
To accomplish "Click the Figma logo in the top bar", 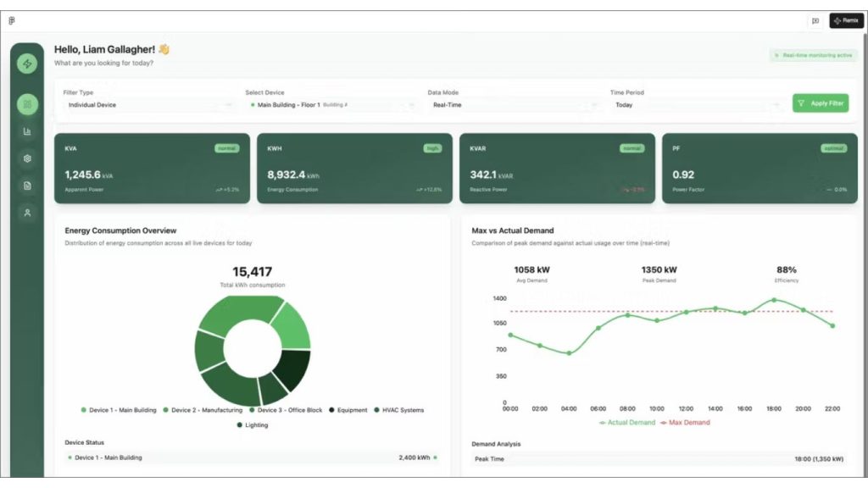I will pos(12,21).
